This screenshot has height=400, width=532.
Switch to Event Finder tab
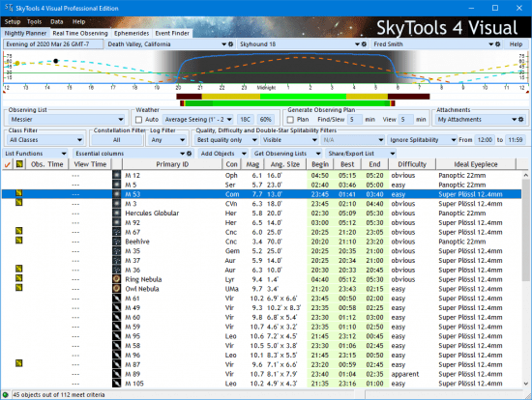pos(172,33)
